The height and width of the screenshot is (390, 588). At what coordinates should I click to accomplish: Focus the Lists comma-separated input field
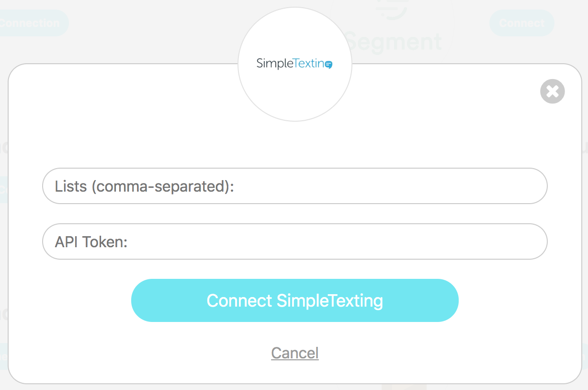[294, 186]
